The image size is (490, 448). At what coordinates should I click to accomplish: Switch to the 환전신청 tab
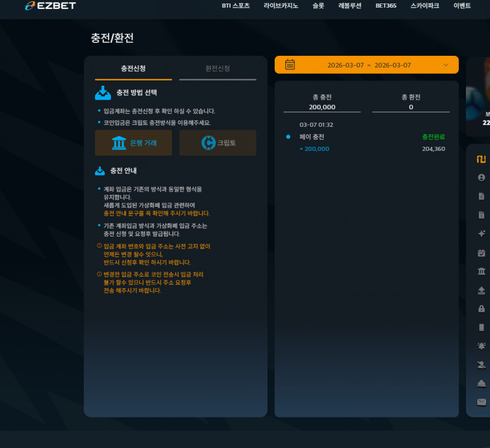pyautogui.click(x=218, y=69)
